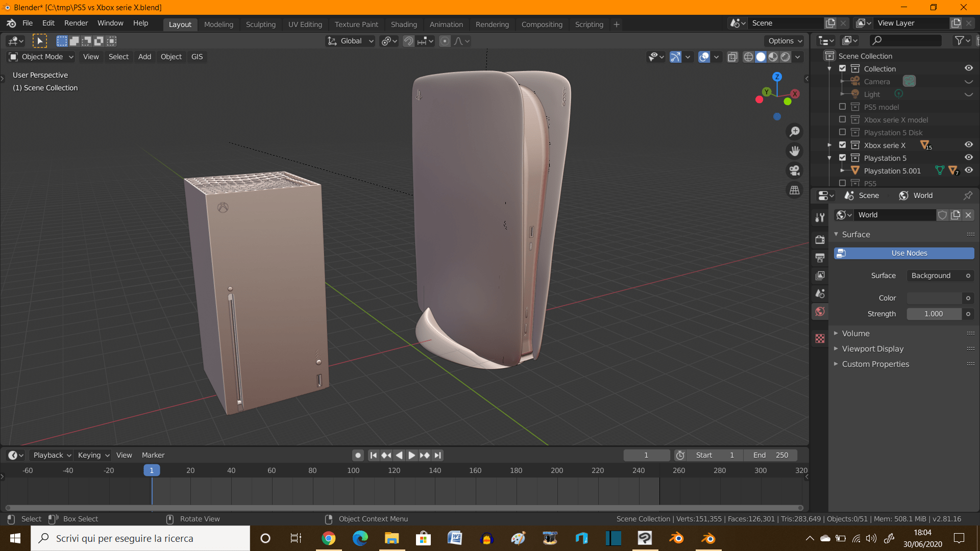Click the zoom magnifier viewport icon
This screenshot has width=980, height=551.
click(x=794, y=132)
